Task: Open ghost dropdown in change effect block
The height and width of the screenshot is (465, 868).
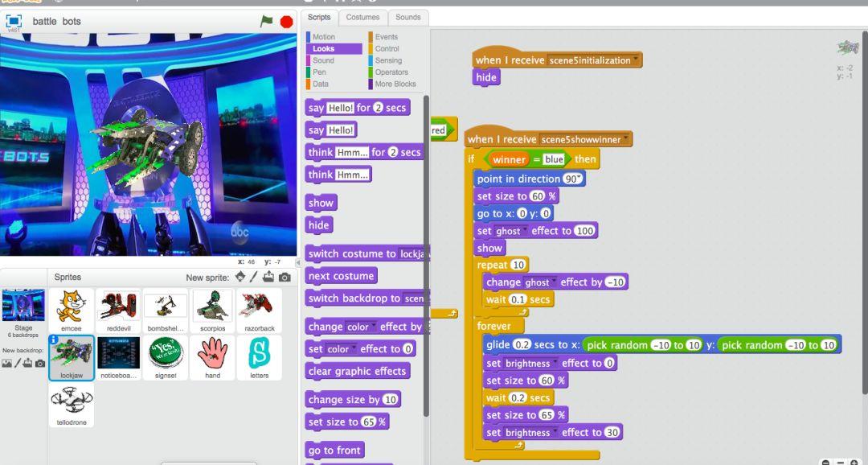Action: point(554,282)
